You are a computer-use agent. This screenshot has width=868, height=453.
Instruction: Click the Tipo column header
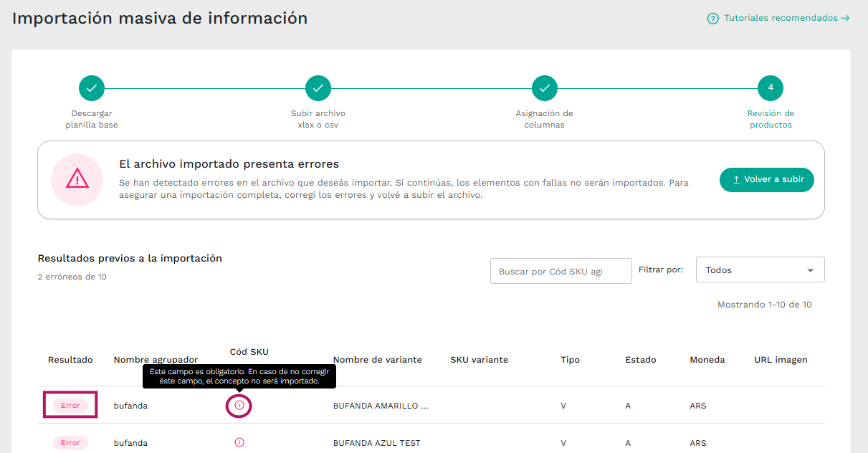pos(570,360)
